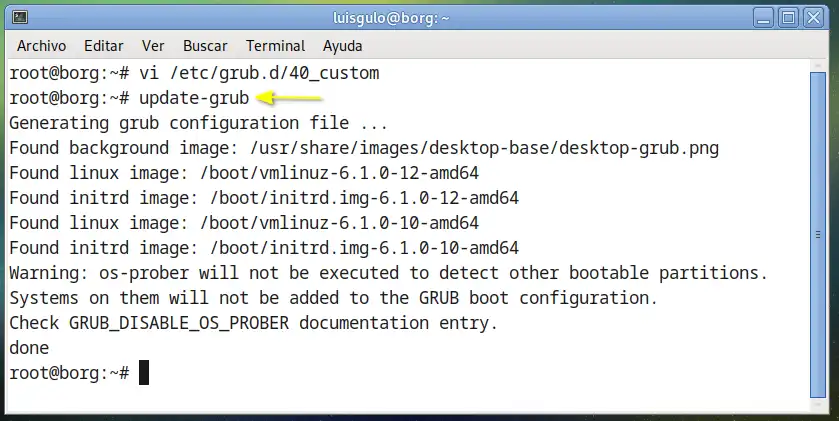839x421 pixels.
Task: Open the Ayuda menu
Action: tap(342, 46)
